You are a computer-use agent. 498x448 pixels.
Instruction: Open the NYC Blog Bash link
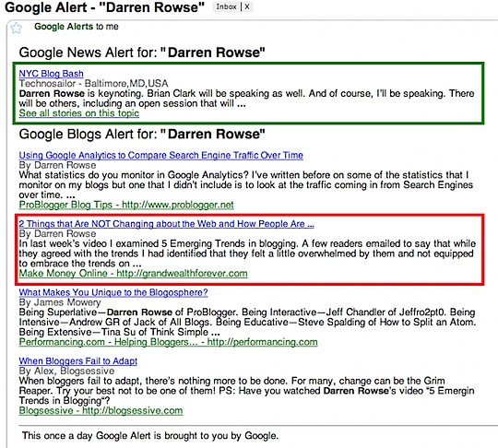tap(51, 74)
